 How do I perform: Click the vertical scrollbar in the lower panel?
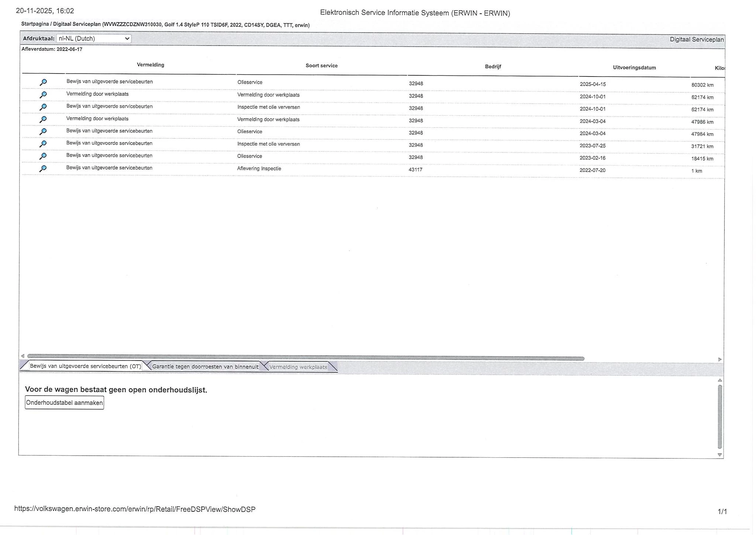pyautogui.click(x=720, y=416)
